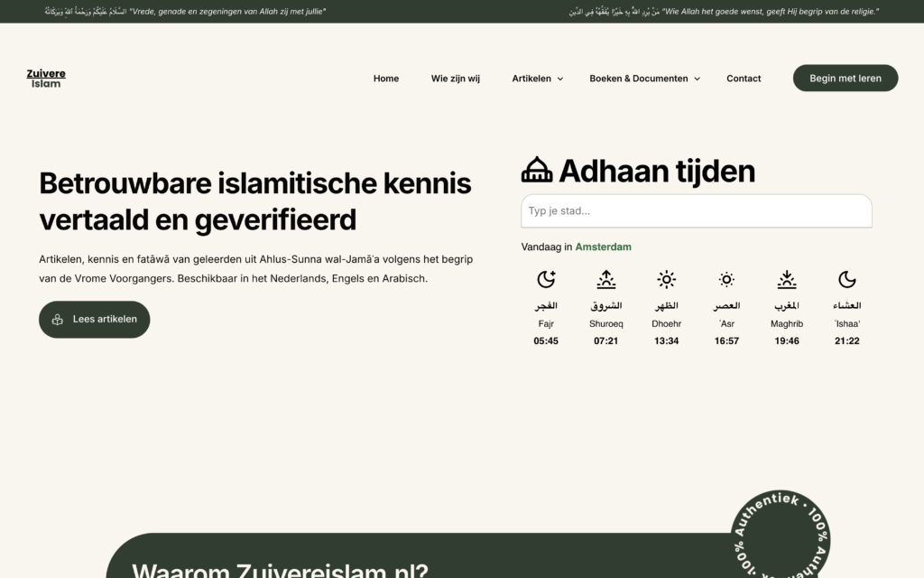924x578 pixels.
Task: Open the Artikelen menu
Action: [x=531, y=79]
